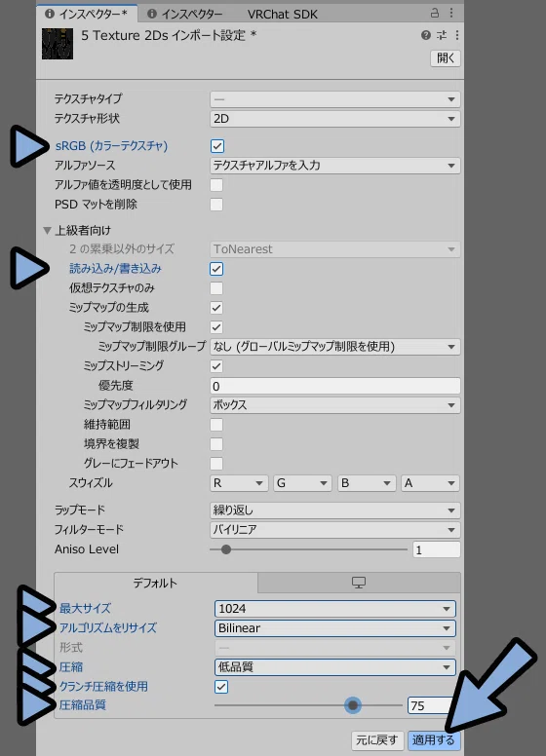This screenshot has height=756, width=546.
Task: Click the 圧縮品質 75 value field
Action: click(x=431, y=706)
